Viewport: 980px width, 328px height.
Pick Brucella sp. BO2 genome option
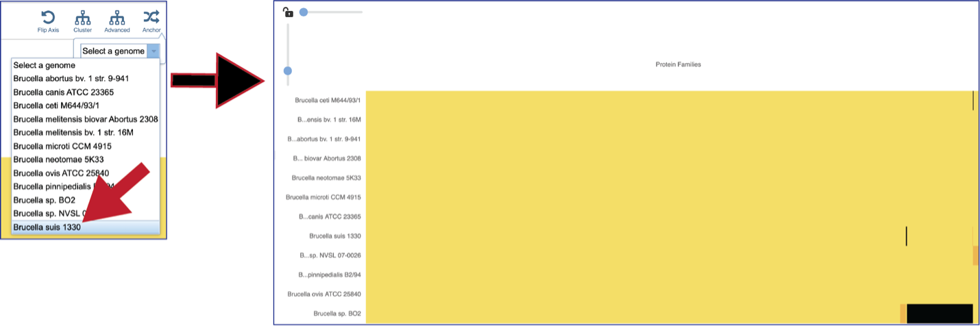[86, 200]
